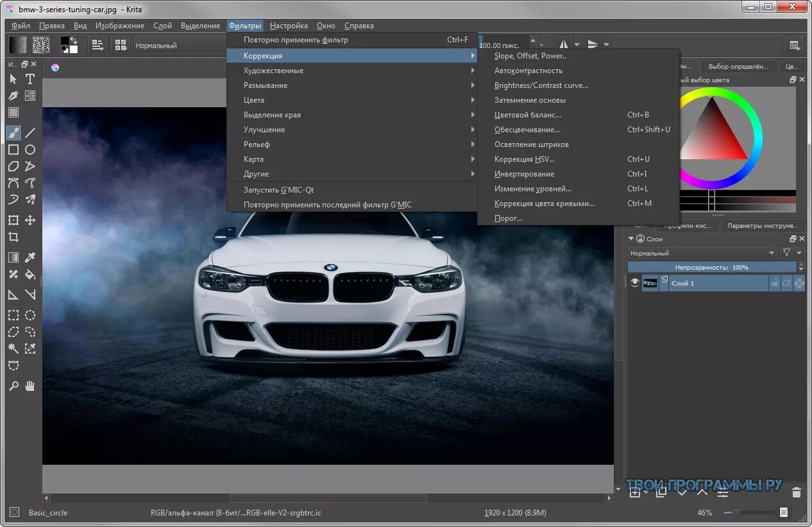812x527 pixels.
Task: Toggle visibility eye of Слой 1
Action: click(635, 283)
